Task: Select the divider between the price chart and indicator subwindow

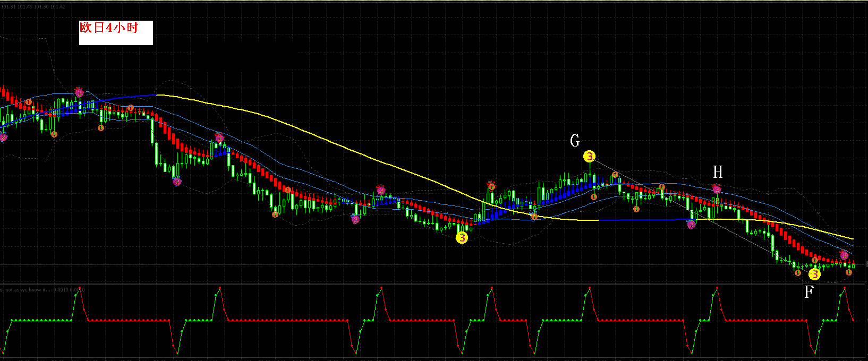Action: click(x=434, y=284)
